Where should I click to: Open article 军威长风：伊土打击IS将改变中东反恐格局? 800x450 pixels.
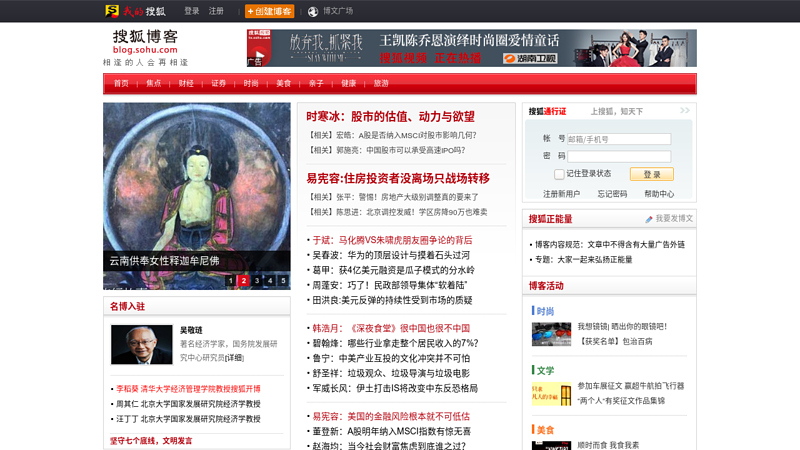[x=395, y=388]
